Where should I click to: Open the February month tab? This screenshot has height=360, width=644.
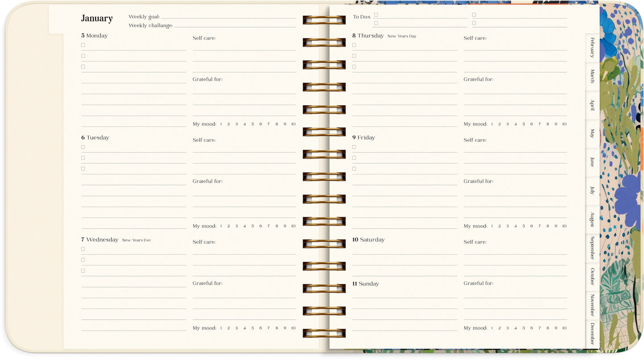(592, 48)
